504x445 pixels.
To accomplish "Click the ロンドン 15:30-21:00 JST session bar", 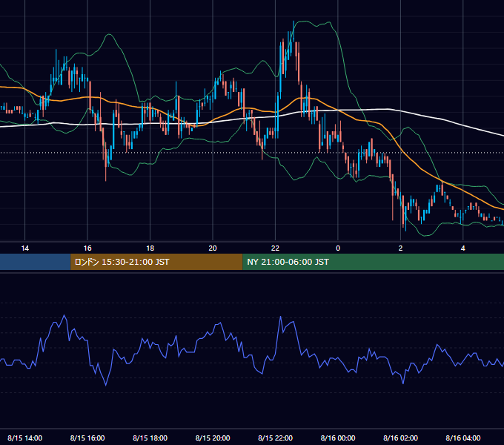I will pos(156,262).
